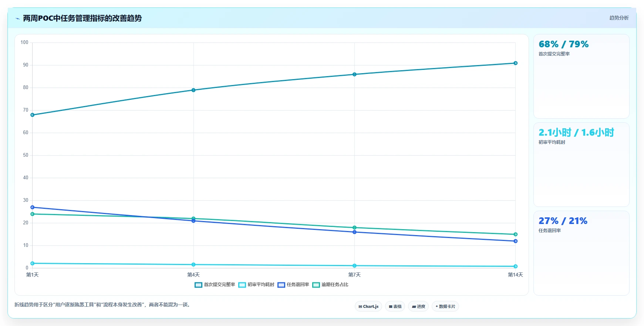
Task: Toggle the 首次提交完整率 legend item
Action: 215,285
